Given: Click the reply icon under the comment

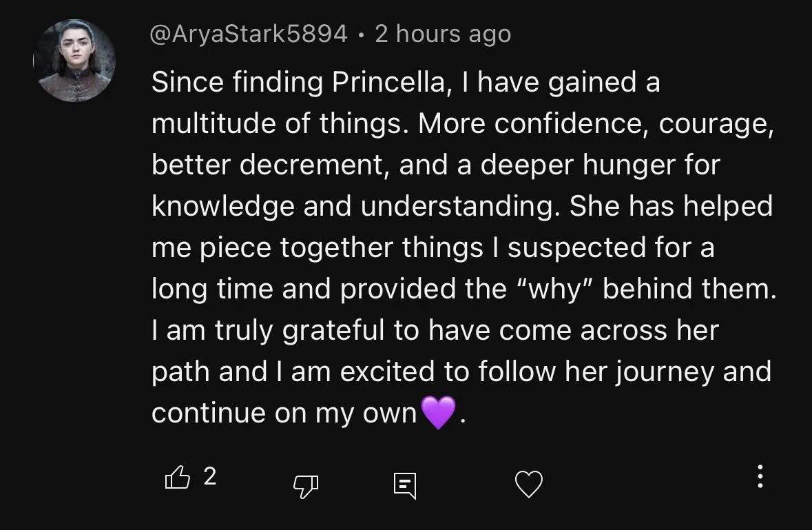Looking at the screenshot, I should [x=404, y=485].
